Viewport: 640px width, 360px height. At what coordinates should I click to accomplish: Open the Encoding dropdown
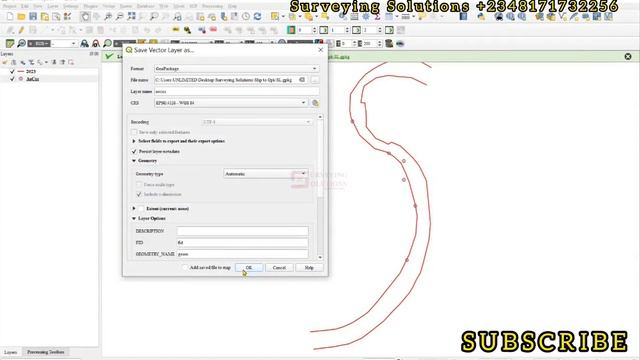pos(256,122)
